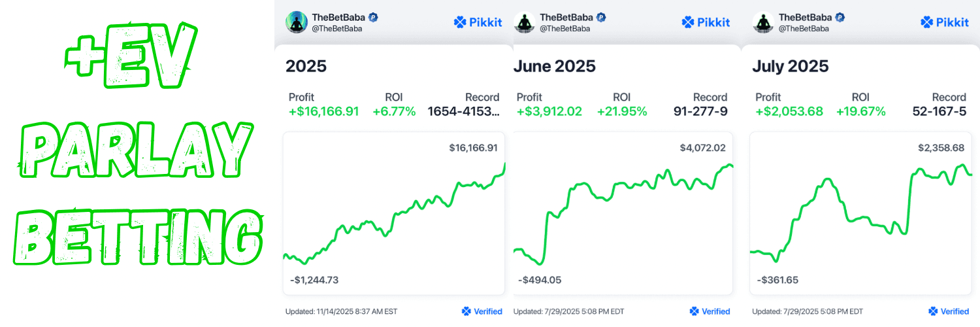Click the 52-167-5 record value
Image resolution: width=980 pixels, height=327 pixels.
(939, 111)
